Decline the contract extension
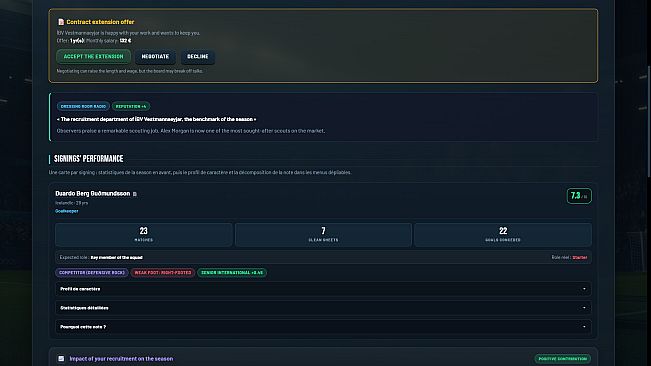The width and height of the screenshot is (651, 366). tap(198, 56)
